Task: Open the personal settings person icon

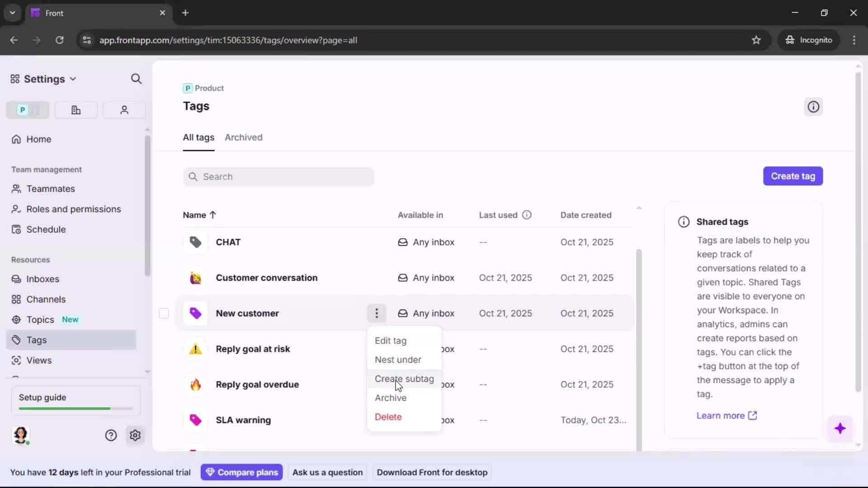Action: [124, 110]
